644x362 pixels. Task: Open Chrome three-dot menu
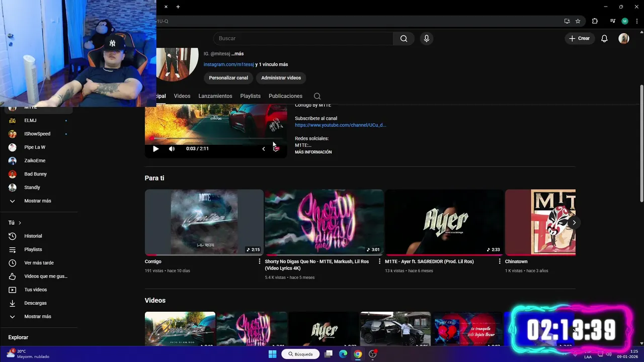636,21
